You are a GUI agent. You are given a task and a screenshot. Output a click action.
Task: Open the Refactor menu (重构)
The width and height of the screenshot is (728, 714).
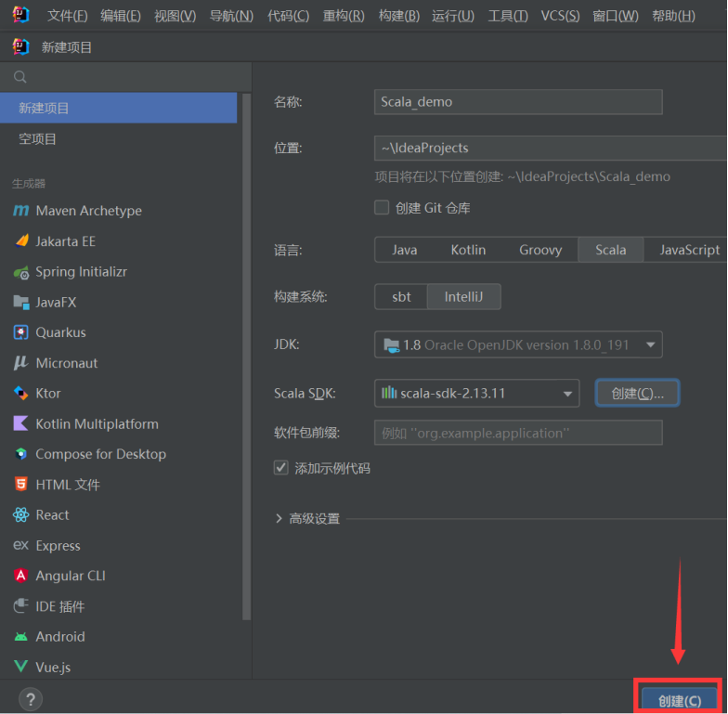344,17
